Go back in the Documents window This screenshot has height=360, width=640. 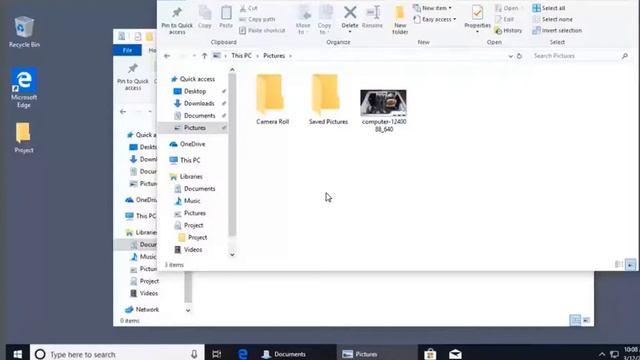pos(123,112)
